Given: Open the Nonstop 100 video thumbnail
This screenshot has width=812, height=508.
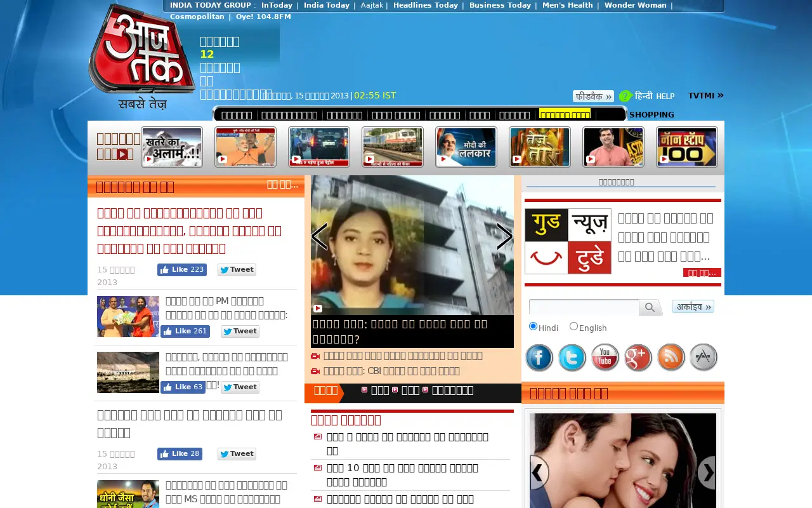Looking at the screenshot, I should 687,147.
